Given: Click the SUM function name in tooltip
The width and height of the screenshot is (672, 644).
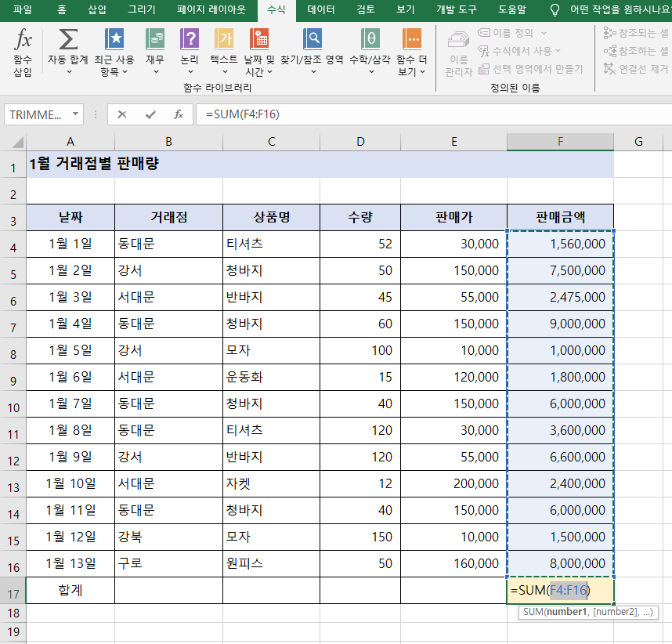Looking at the screenshot, I should coord(533,612).
